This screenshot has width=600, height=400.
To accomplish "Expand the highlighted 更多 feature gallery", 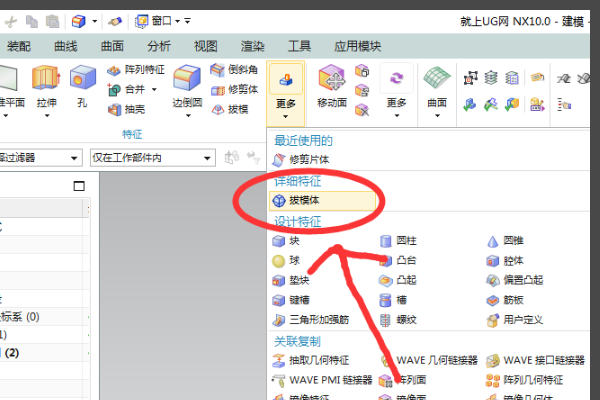I will click(x=285, y=93).
